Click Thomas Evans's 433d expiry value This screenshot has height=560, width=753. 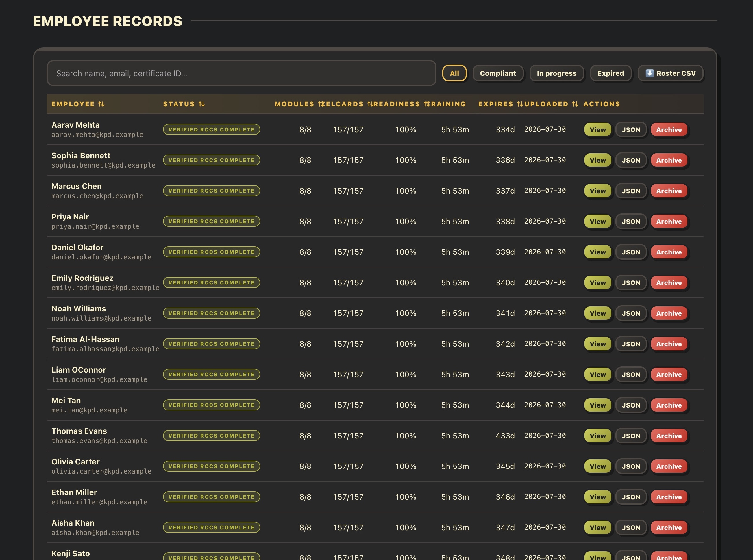point(505,436)
